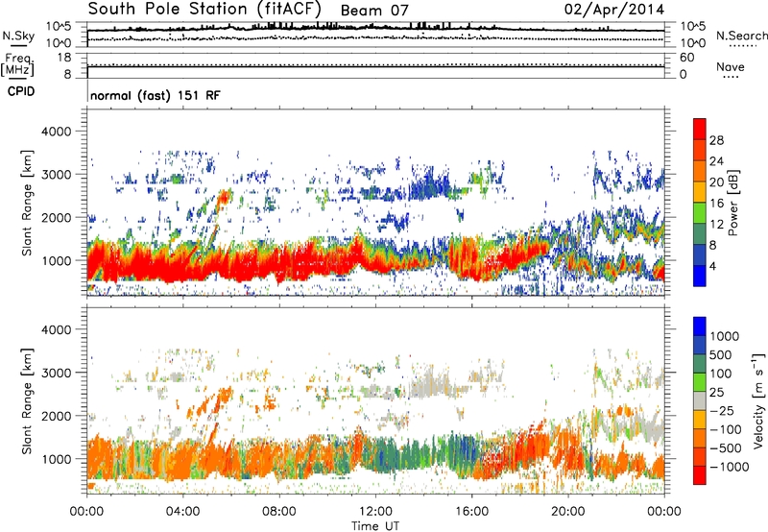Click the 16:00 time axis label

point(471,512)
